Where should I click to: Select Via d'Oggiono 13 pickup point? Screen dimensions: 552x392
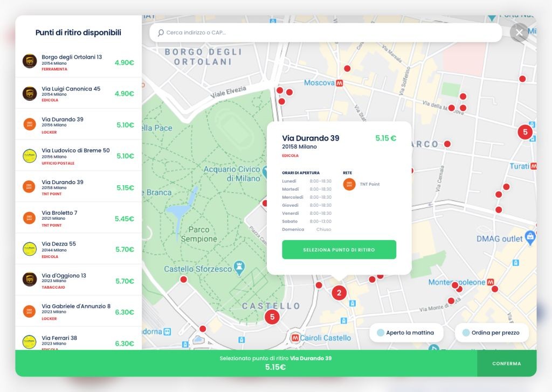tap(79, 280)
